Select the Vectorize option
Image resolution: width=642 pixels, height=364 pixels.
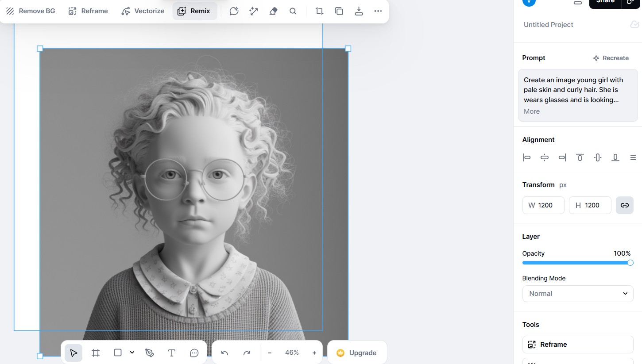coord(143,11)
